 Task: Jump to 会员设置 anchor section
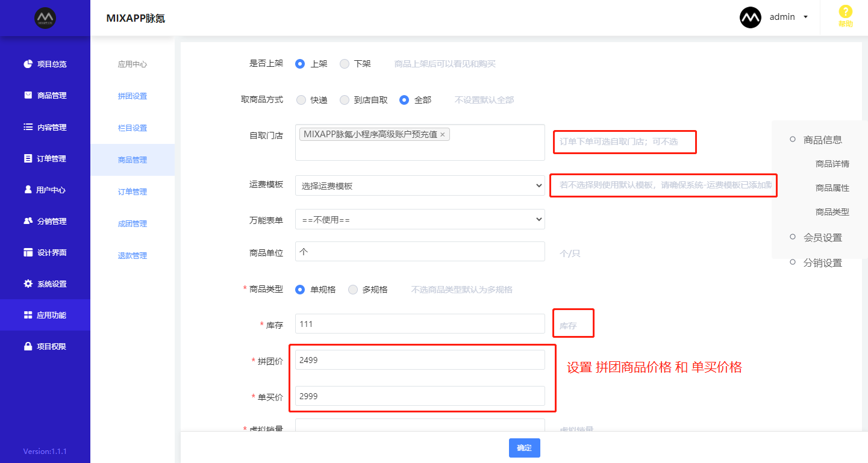click(823, 237)
